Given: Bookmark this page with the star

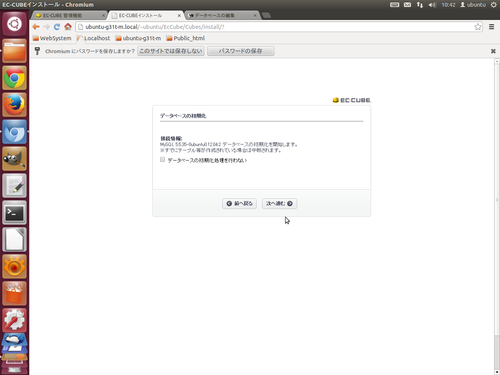Looking at the screenshot, I should tap(478, 27).
